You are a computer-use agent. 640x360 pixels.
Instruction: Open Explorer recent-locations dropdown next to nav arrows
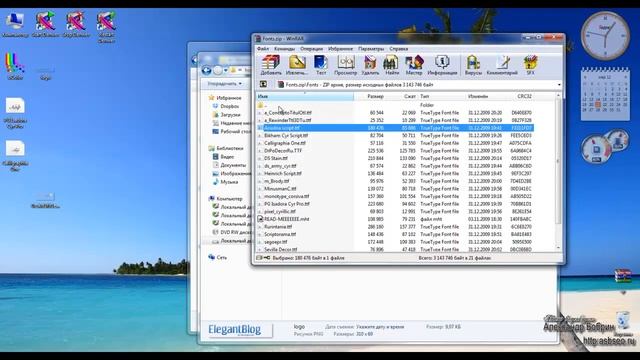(x=226, y=71)
